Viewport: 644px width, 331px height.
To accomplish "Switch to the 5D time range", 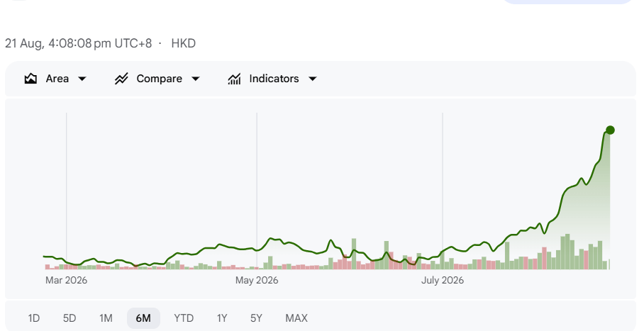I will point(70,318).
